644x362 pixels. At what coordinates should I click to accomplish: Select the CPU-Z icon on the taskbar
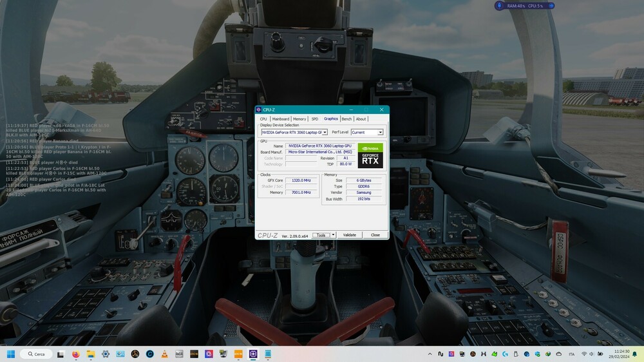tap(253, 354)
